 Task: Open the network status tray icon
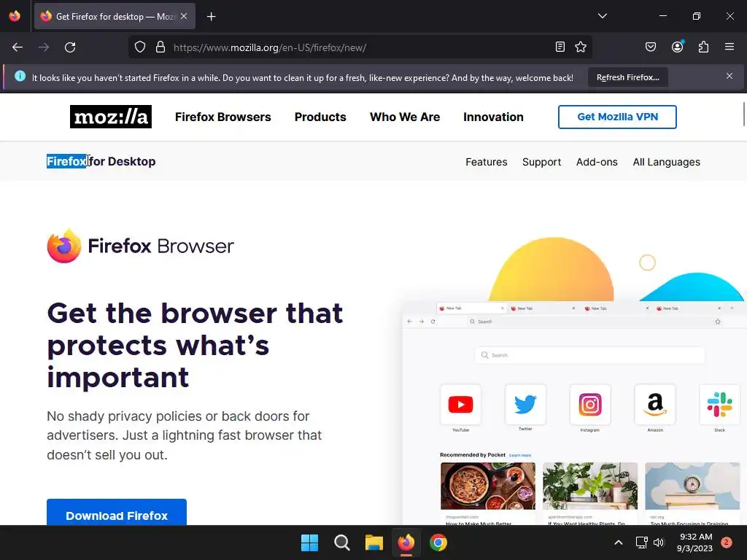642,542
